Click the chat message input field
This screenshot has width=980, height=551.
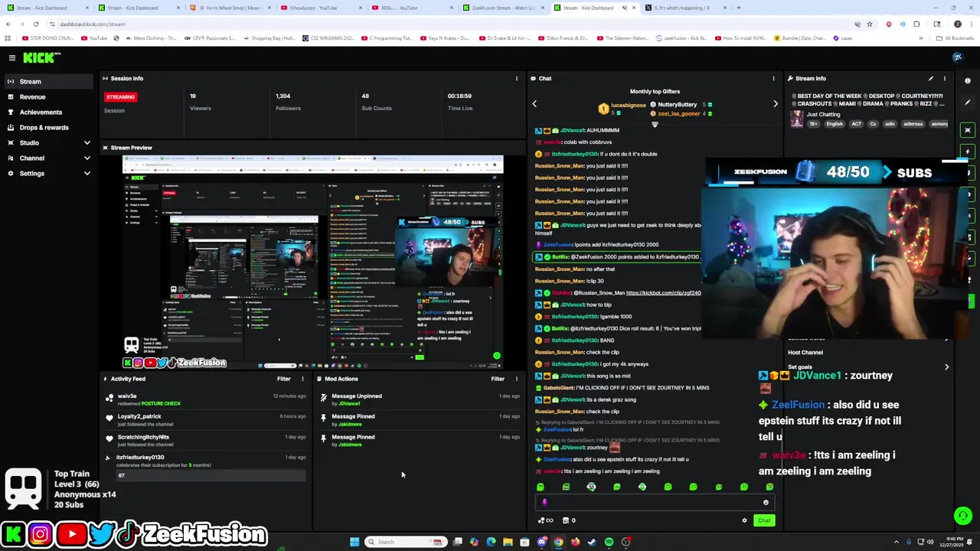tap(655, 503)
